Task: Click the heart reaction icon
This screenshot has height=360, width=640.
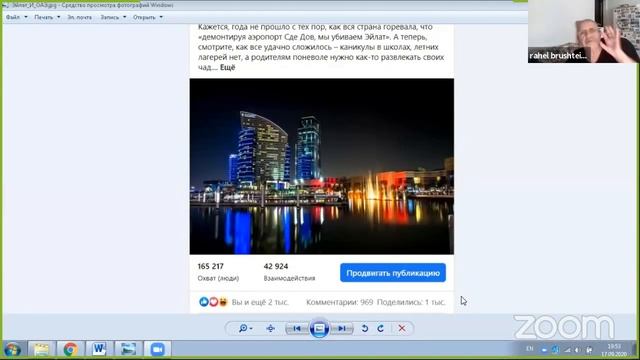Action: click(x=213, y=302)
